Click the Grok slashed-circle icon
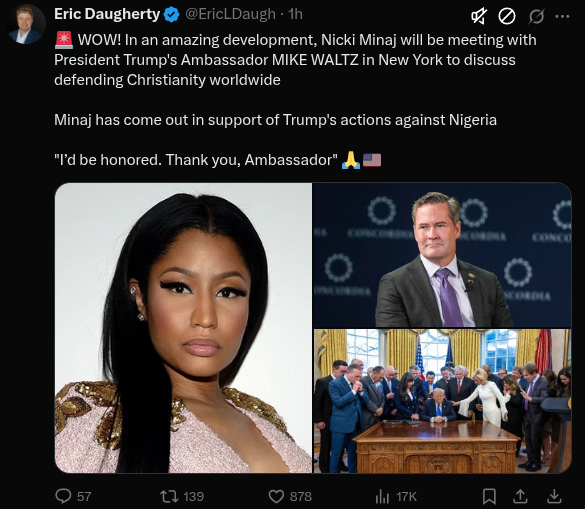This screenshot has width=585, height=509. click(x=536, y=16)
